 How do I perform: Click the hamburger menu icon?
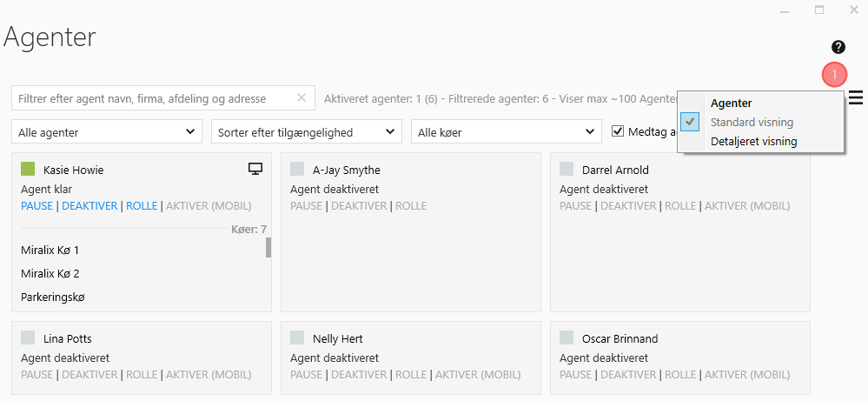(857, 97)
